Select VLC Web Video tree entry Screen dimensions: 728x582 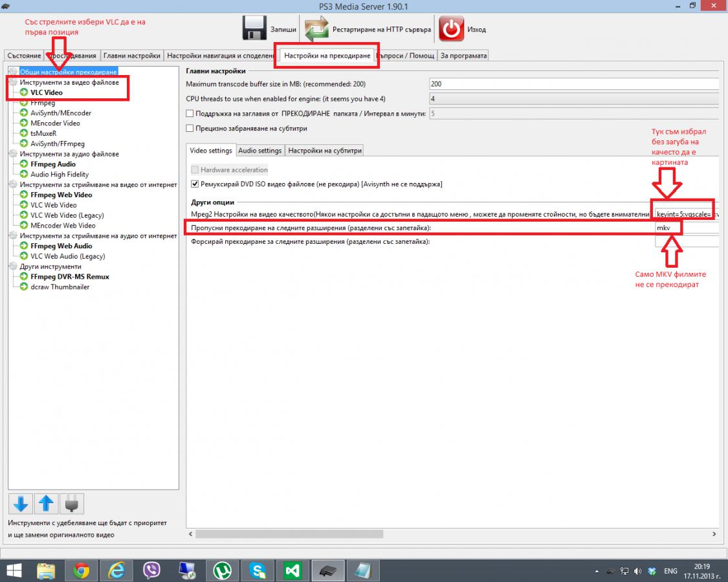click(54, 205)
